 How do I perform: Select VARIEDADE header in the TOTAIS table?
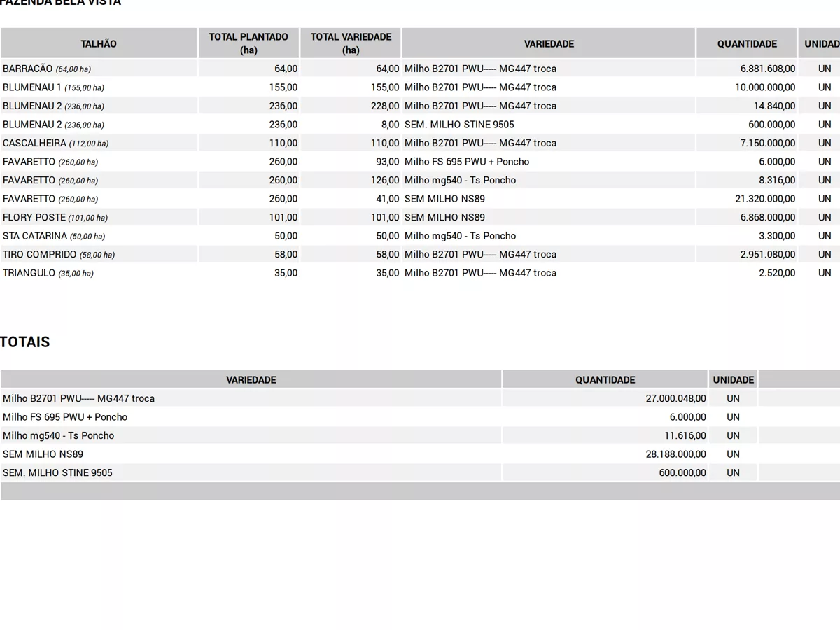(x=251, y=379)
